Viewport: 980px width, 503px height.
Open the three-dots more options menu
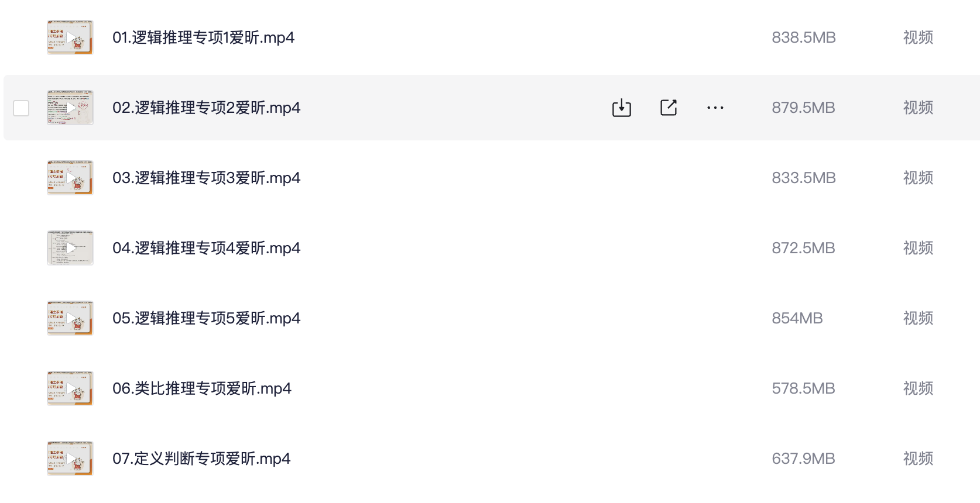click(715, 108)
